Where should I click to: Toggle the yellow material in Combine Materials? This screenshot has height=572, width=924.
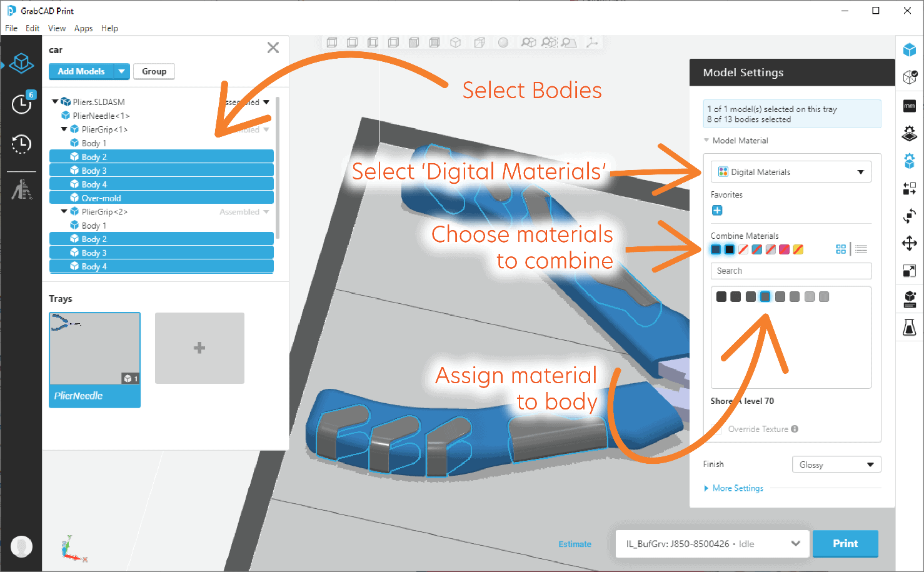pos(798,249)
